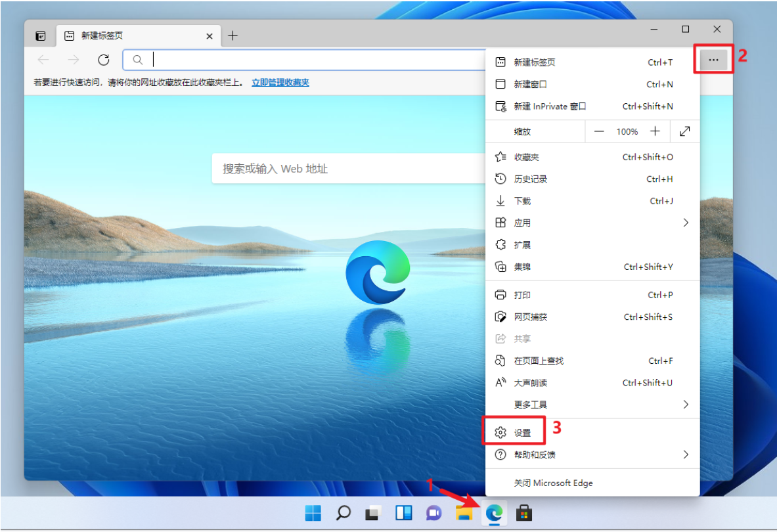
Task: Open the Downloads menu item
Action: (x=524, y=200)
